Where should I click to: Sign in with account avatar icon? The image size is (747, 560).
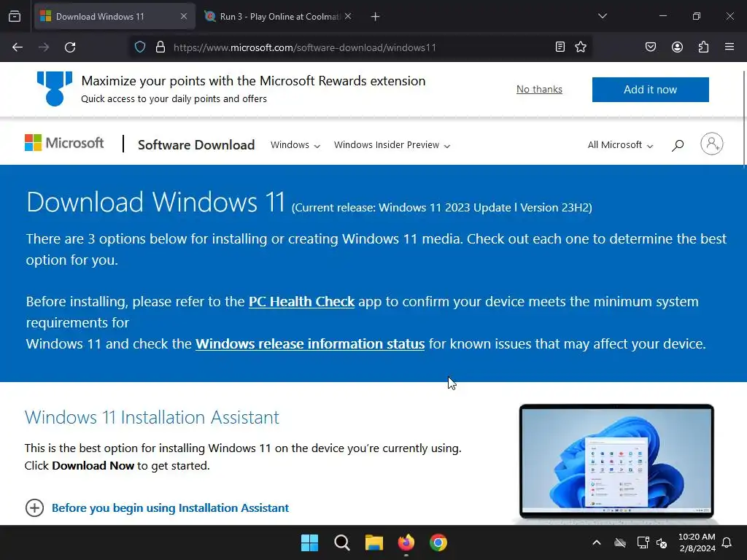(x=712, y=144)
